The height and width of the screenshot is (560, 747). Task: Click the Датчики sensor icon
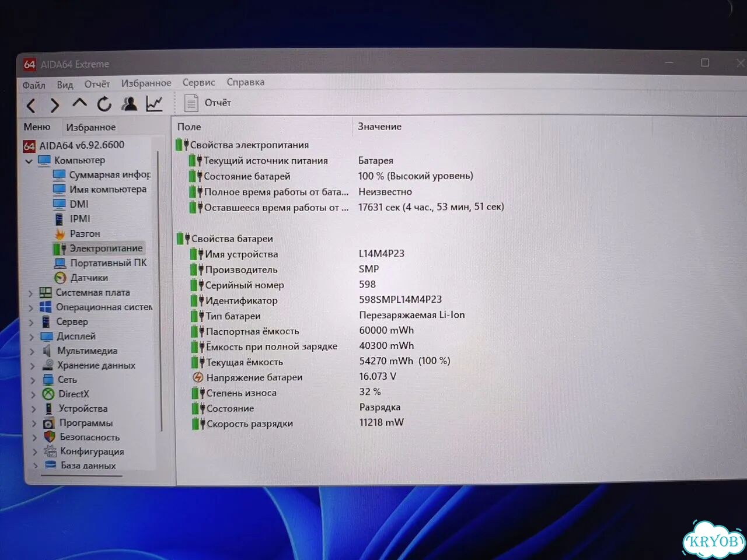pyautogui.click(x=60, y=278)
